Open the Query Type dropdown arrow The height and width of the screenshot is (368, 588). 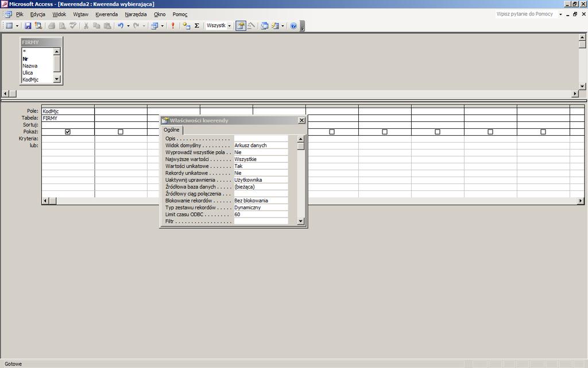(163, 26)
